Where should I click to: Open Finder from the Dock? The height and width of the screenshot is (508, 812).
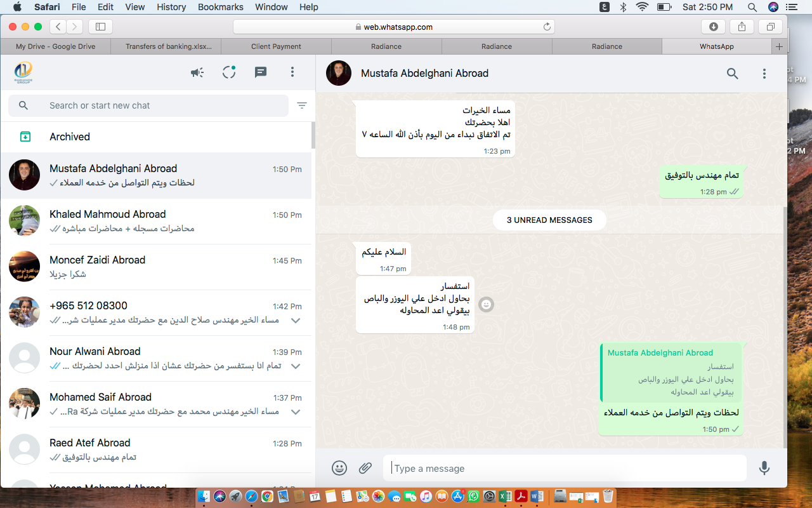(204, 497)
